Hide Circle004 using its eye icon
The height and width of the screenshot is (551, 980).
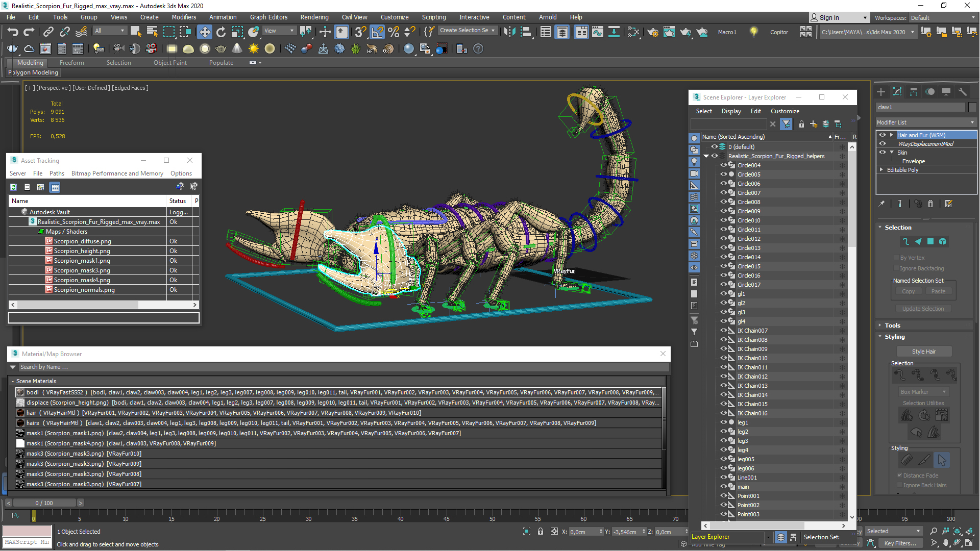(x=724, y=165)
